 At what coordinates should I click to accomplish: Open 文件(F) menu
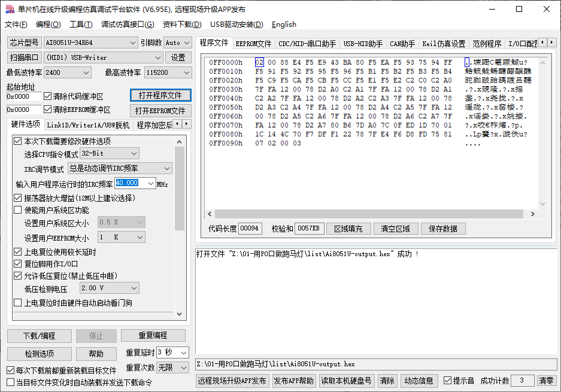pyautogui.click(x=16, y=25)
